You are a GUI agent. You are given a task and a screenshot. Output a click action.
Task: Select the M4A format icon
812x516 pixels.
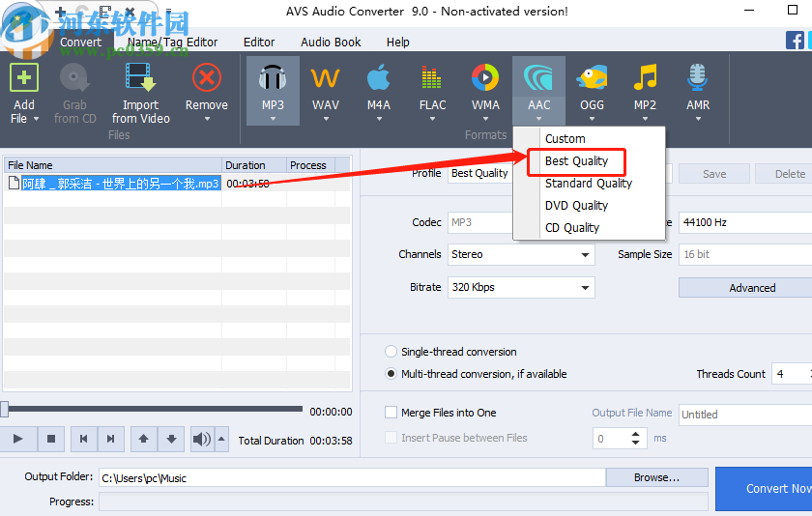click(379, 78)
